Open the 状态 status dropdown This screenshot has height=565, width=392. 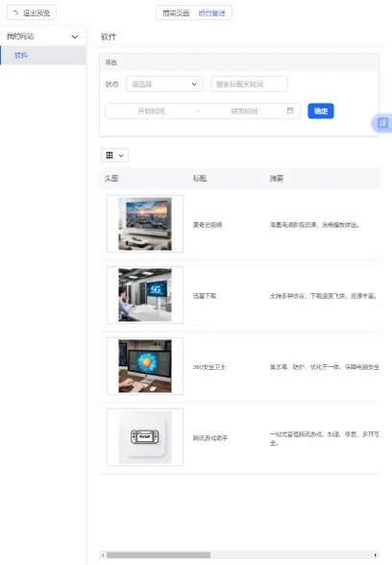[x=164, y=85]
